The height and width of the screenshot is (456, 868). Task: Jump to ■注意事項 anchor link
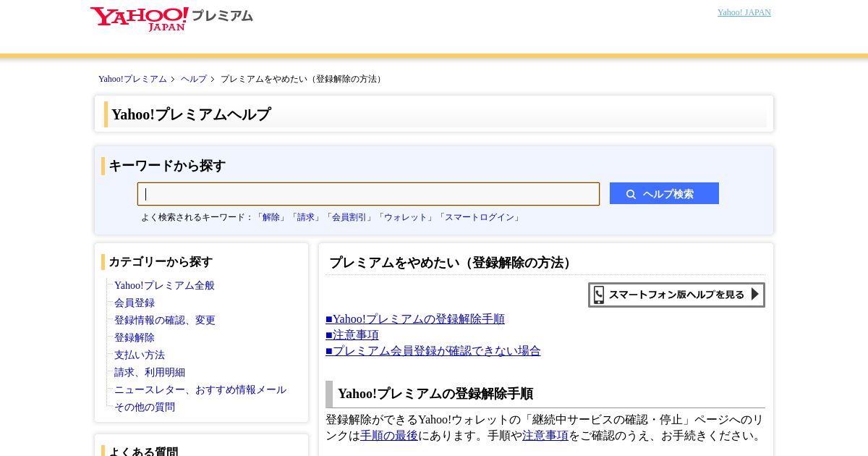352,335
